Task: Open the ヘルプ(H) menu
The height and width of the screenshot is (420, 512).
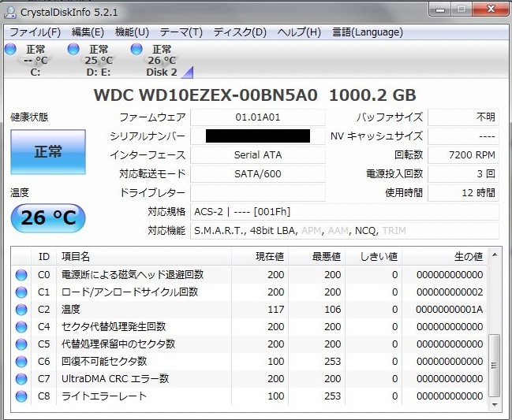Action: click(299, 32)
